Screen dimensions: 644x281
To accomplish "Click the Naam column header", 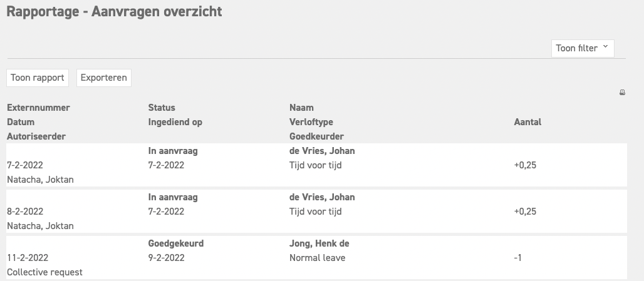I will coord(301,108).
